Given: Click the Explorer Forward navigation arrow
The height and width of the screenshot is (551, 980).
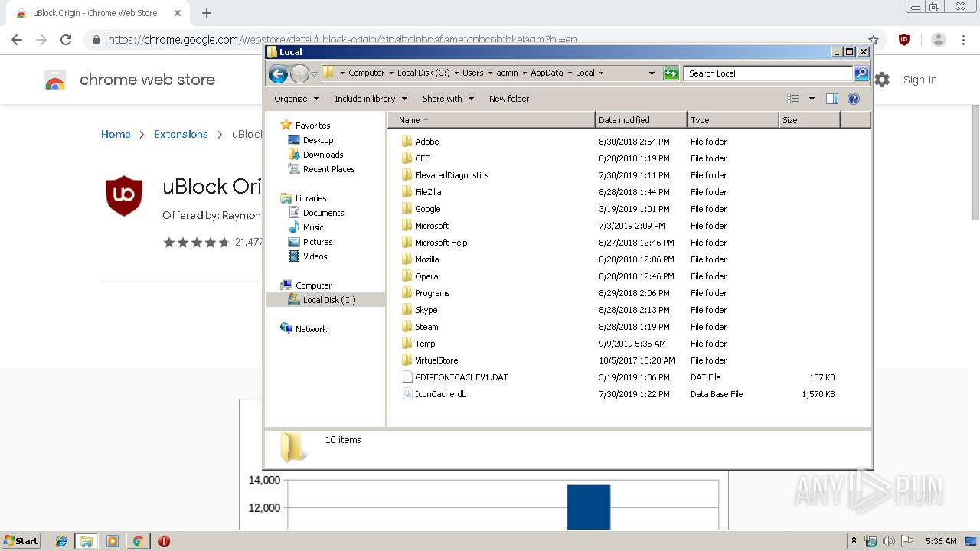Looking at the screenshot, I should 299,73.
